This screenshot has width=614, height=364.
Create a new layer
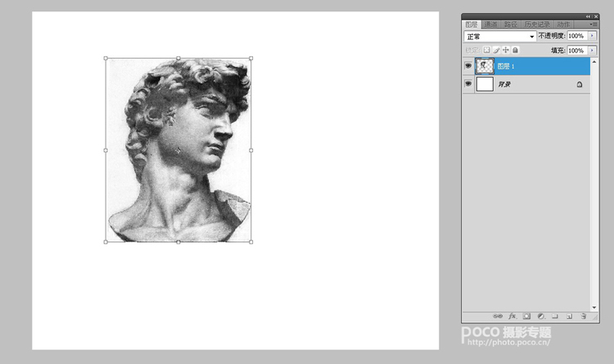(x=569, y=316)
